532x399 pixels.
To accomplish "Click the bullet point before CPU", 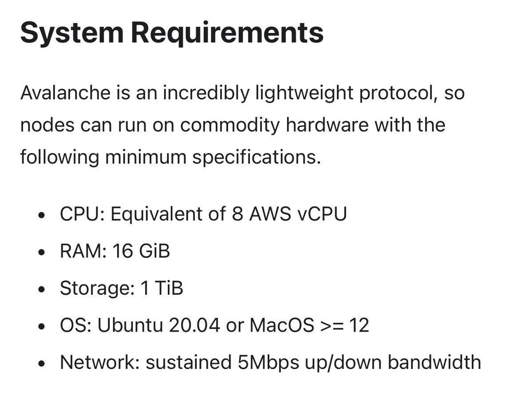I will (42, 215).
